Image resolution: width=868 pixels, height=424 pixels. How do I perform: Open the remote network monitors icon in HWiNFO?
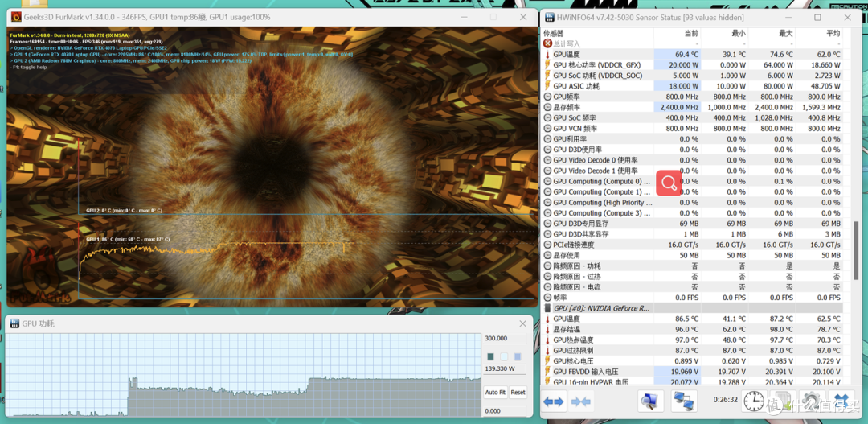684,401
